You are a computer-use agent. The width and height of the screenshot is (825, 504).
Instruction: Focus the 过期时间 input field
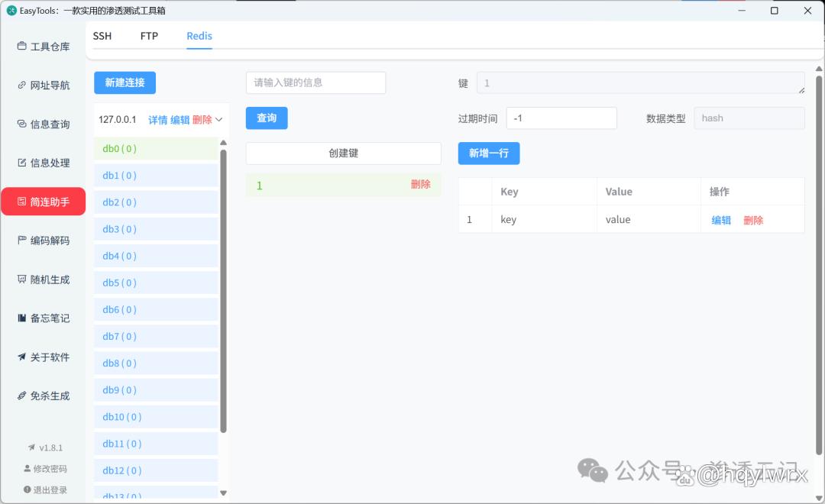point(561,118)
